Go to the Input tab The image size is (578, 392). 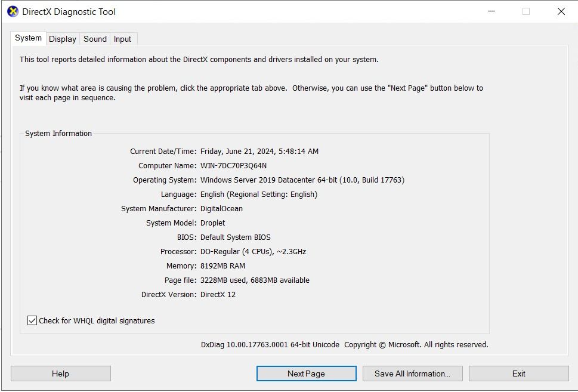click(122, 39)
